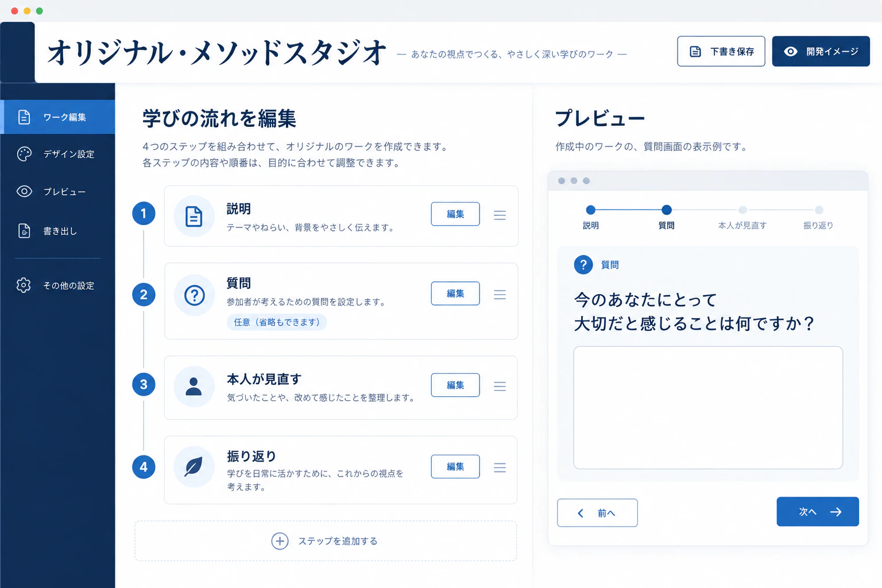The width and height of the screenshot is (882, 588).
Task: Click step number 1 circle
Action: [144, 214]
